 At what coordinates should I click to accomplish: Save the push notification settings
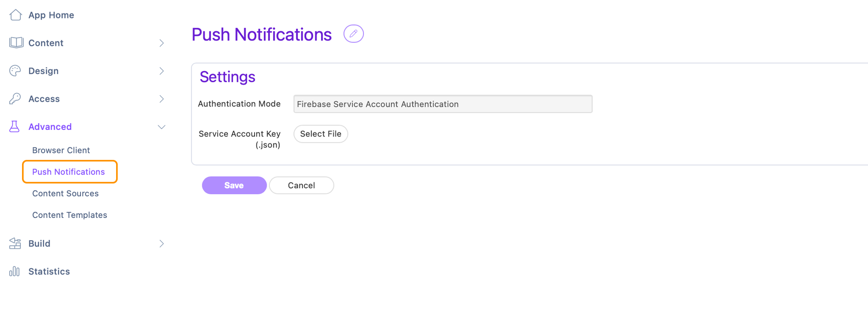[x=234, y=185]
